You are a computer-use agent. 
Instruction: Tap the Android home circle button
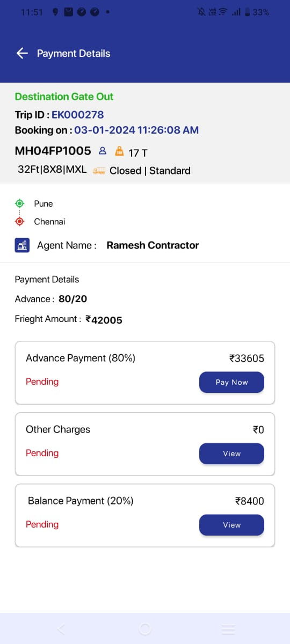coord(144,629)
